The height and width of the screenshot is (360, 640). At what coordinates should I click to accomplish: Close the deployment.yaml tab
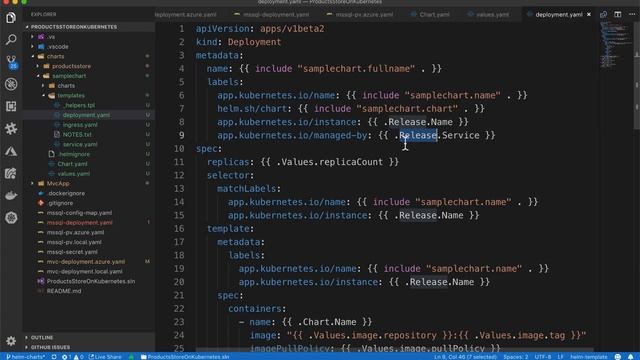tap(589, 14)
